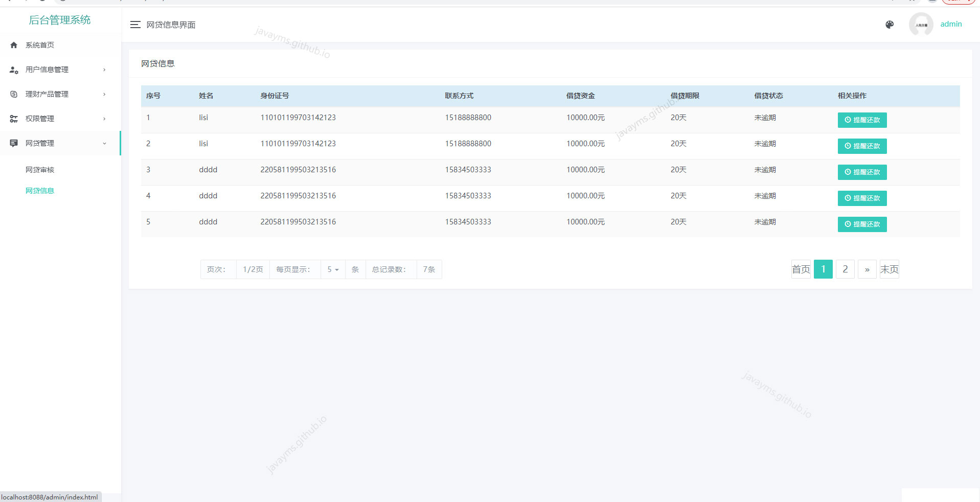Click the admin avatar image
This screenshot has height=502, width=980.
(x=921, y=25)
